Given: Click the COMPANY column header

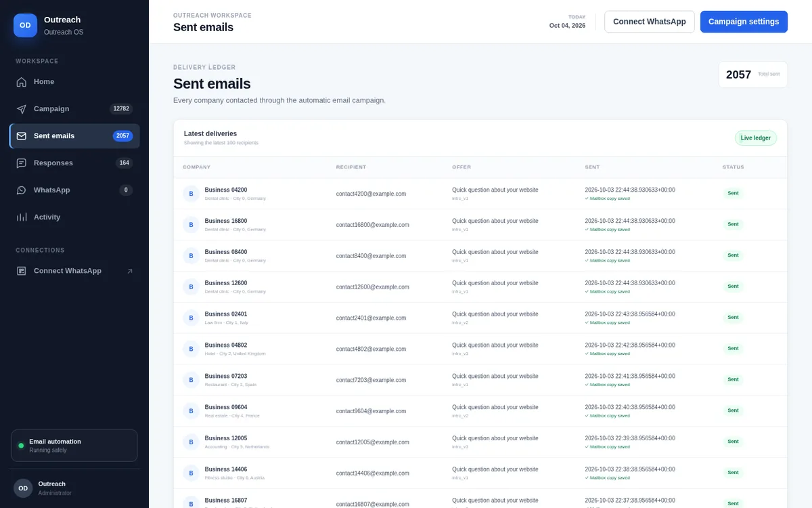Looking at the screenshot, I should click(197, 167).
